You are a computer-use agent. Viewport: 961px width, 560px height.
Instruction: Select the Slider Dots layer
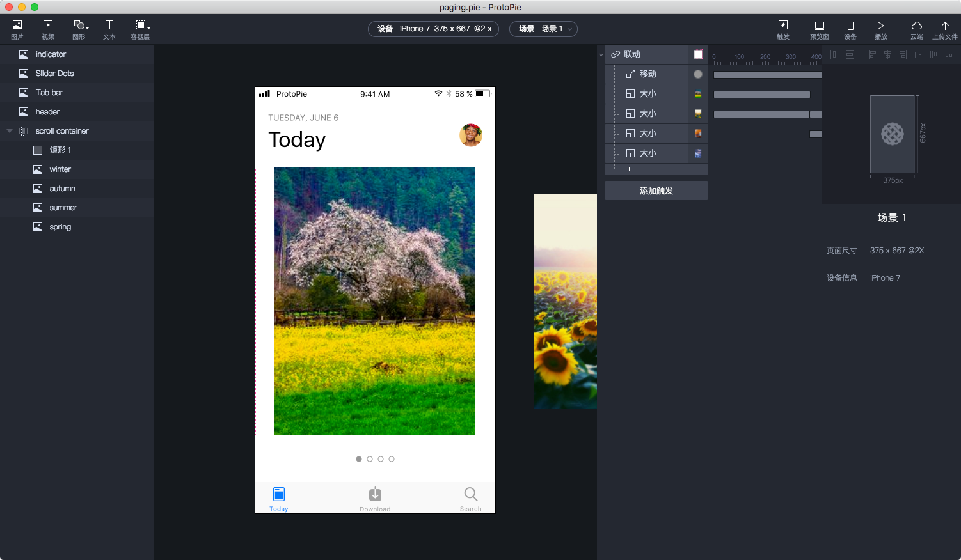point(77,74)
